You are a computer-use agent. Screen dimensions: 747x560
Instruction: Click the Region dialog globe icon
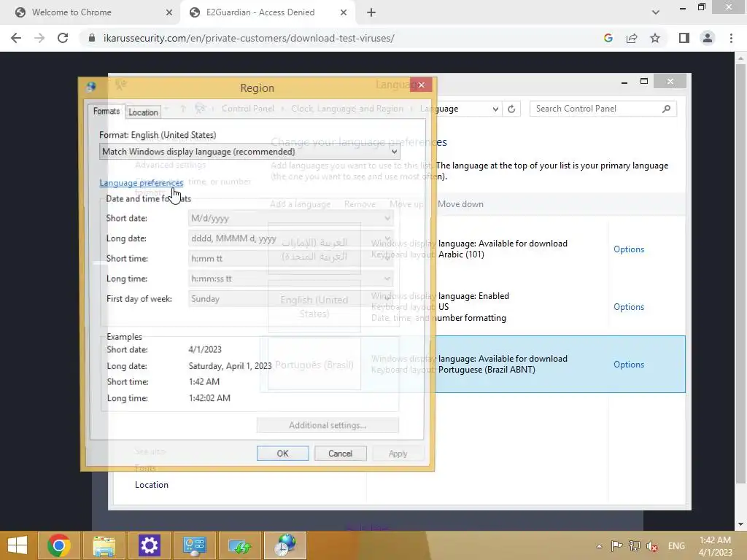(91, 87)
